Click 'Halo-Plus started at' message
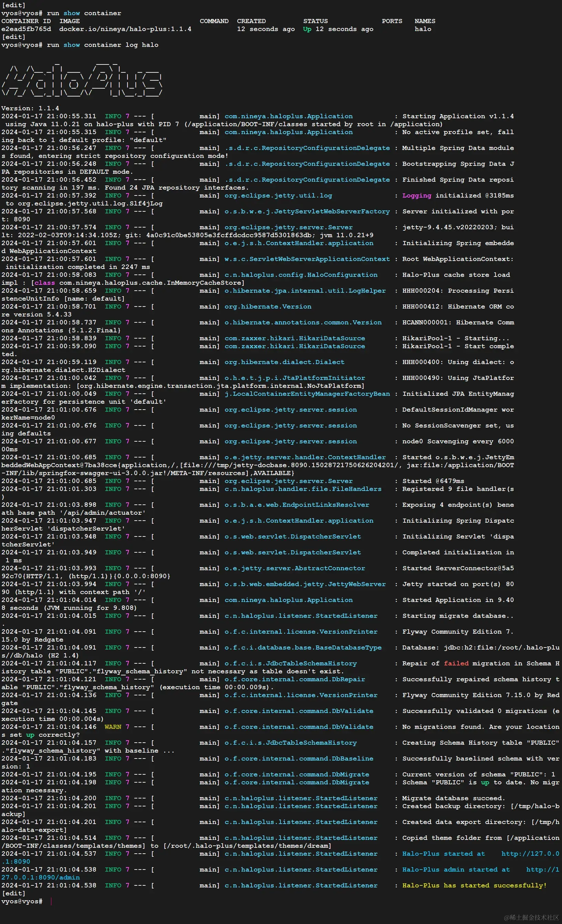This screenshot has width=562, height=924. [x=443, y=854]
